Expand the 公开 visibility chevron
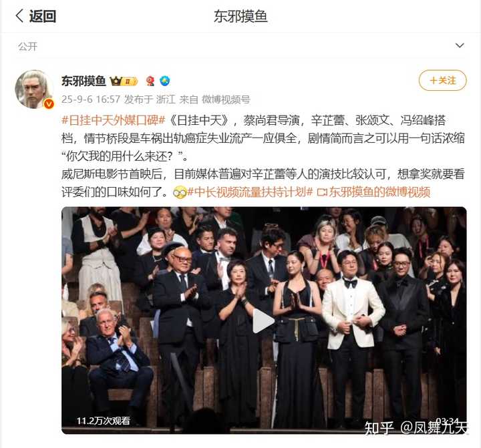Screen dimensions: 481x448 tap(460, 45)
